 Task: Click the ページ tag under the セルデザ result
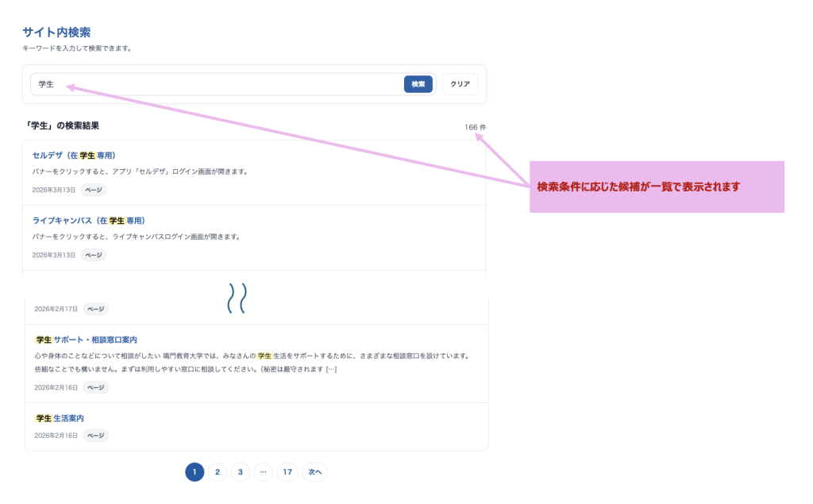[x=94, y=190]
